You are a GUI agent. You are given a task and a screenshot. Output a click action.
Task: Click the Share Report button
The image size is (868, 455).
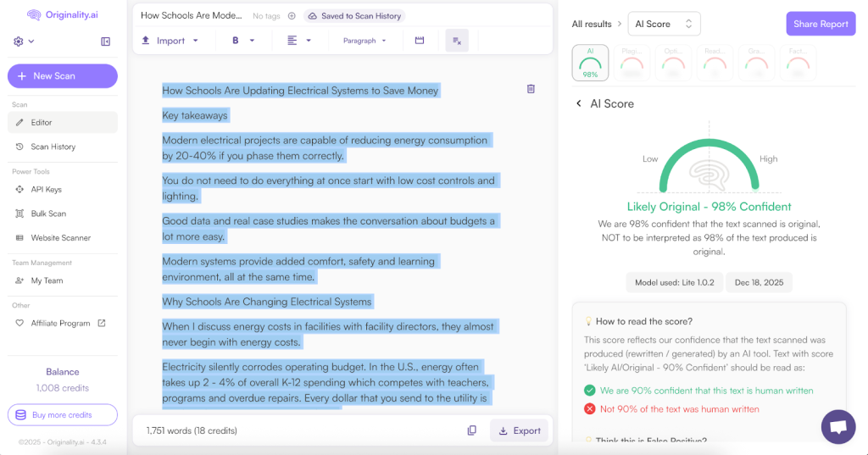click(820, 24)
